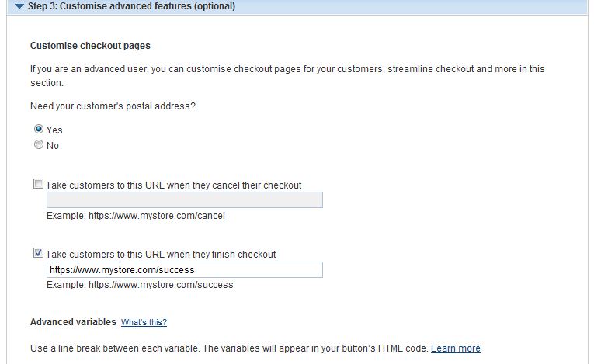Open the What's this? help link
The width and height of the screenshot is (594, 364).
pos(144,322)
